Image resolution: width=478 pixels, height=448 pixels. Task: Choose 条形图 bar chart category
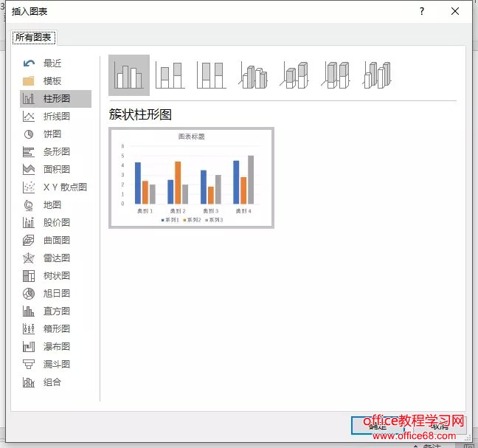click(56, 152)
